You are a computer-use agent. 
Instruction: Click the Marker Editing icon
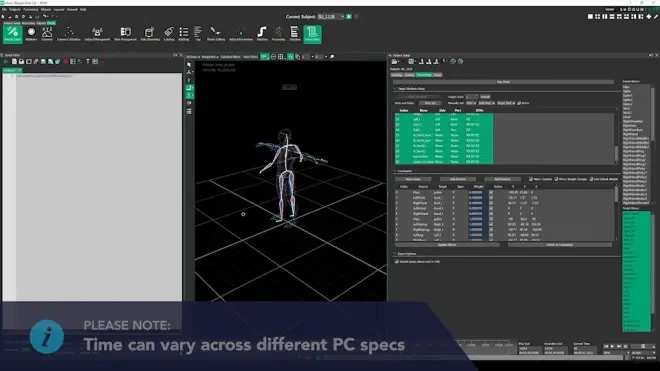click(x=216, y=34)
